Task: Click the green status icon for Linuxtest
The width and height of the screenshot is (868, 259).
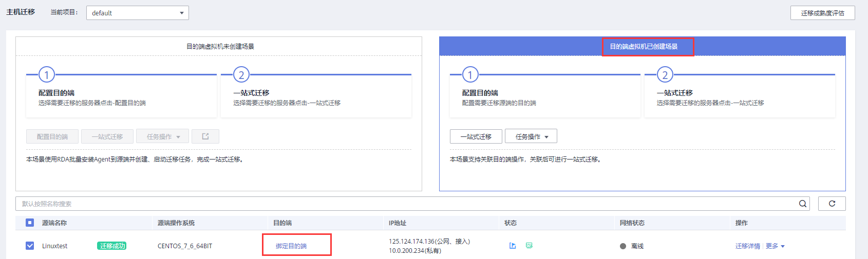Action: (529, 246)
